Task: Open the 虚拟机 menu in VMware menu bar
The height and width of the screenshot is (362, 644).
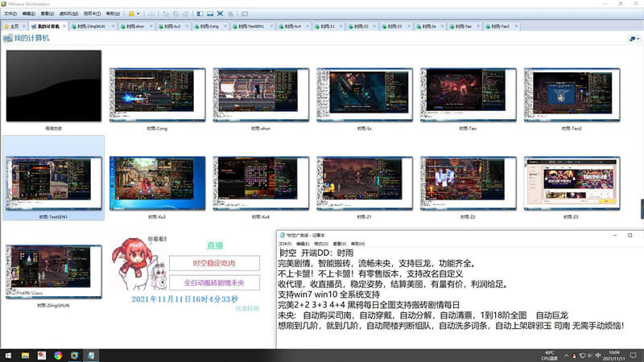Action: pos(68,14)
